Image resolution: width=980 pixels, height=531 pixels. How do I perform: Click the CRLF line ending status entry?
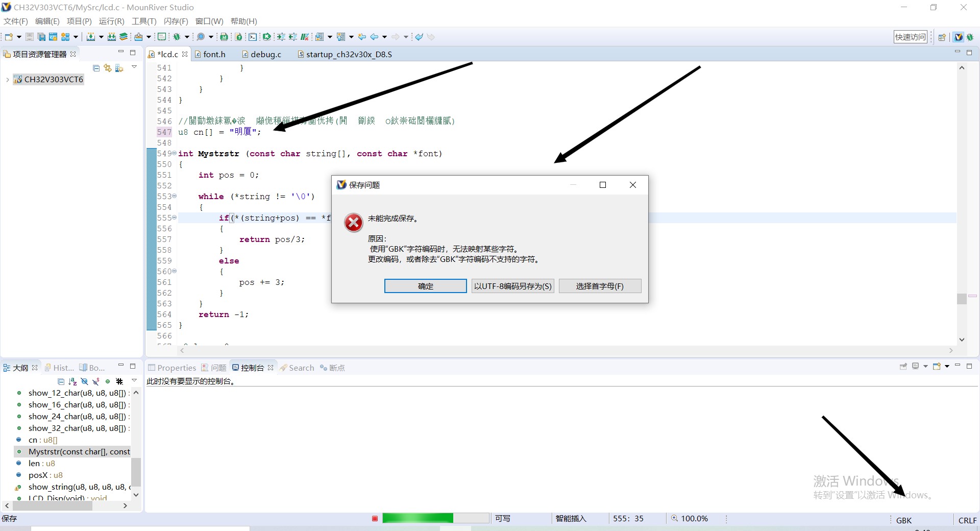967,520
